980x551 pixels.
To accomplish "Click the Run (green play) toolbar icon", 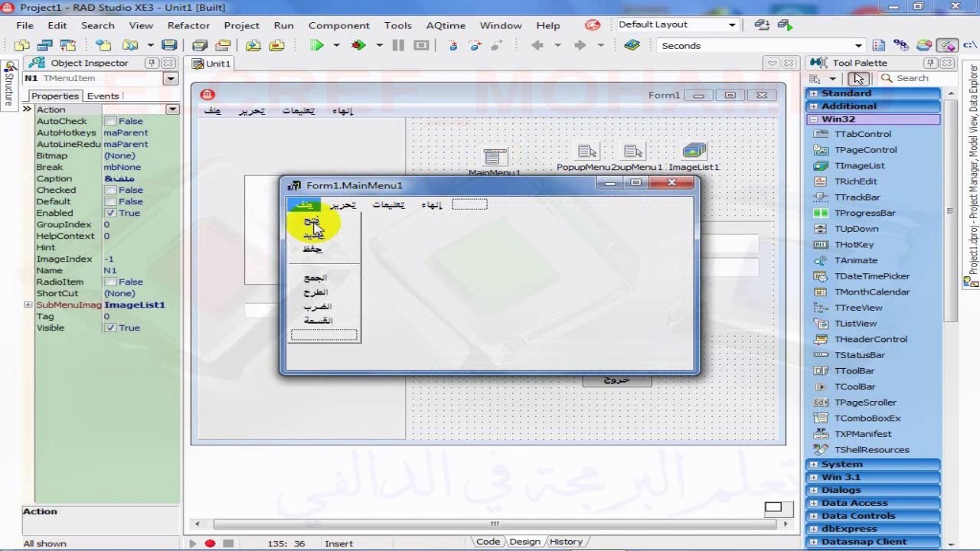I will pyautogui.click(x=316, y=46).
